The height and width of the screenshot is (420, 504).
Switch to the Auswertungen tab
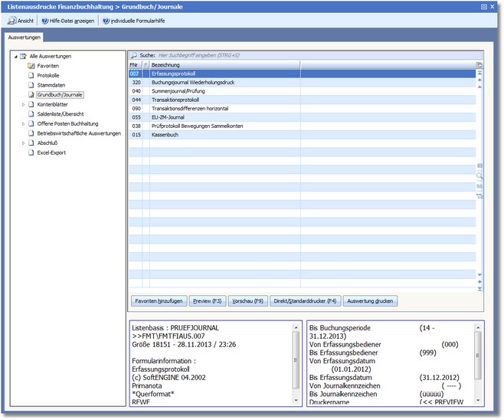(24, 37)
